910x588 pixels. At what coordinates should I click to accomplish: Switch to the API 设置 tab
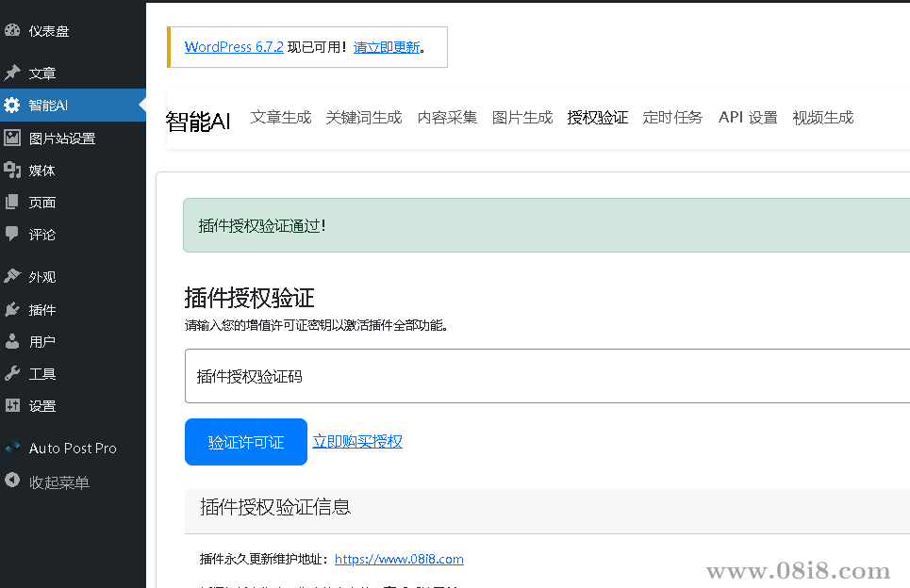[747, 117]
